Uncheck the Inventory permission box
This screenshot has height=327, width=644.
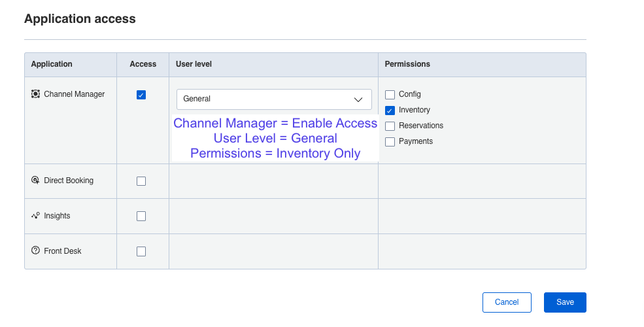tap(390, 111)
